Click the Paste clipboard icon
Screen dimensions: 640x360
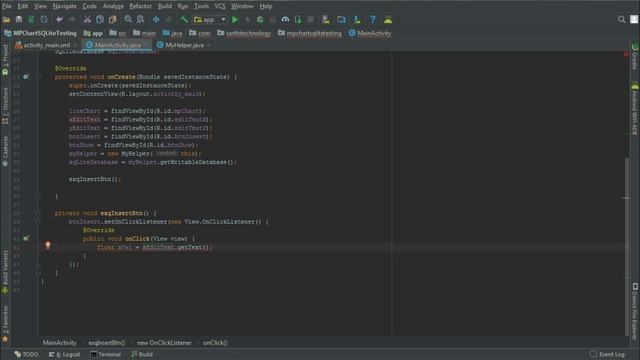(x=113, y=20)
